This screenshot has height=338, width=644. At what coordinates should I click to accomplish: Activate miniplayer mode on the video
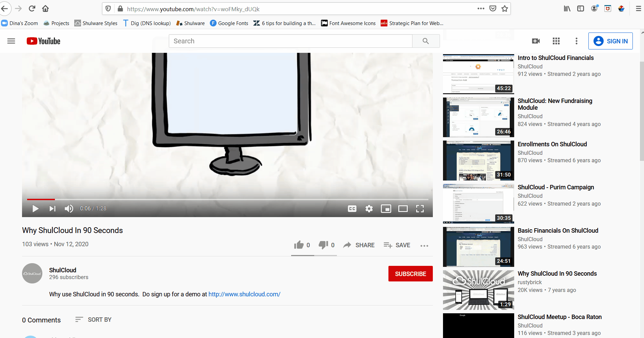386,209
